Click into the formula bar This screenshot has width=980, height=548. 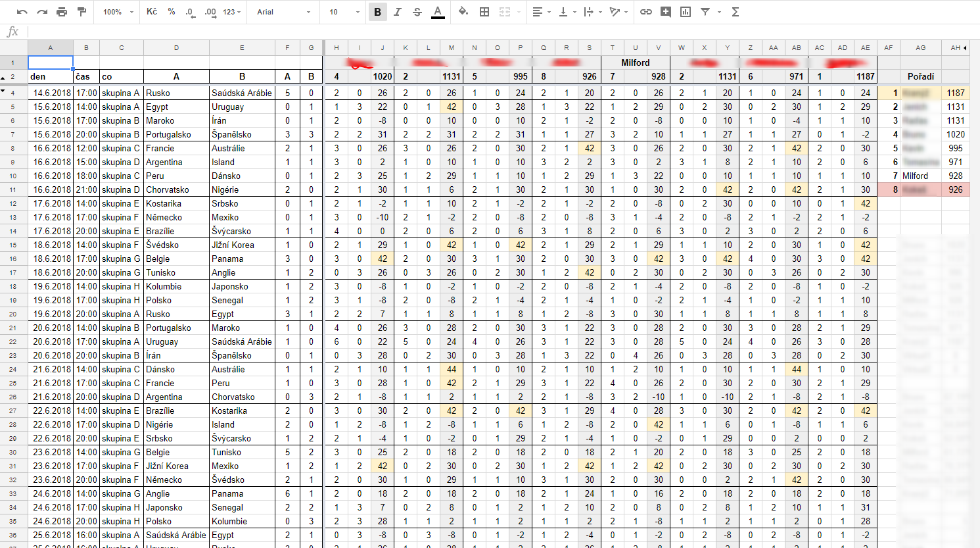[x=503, y=32]
